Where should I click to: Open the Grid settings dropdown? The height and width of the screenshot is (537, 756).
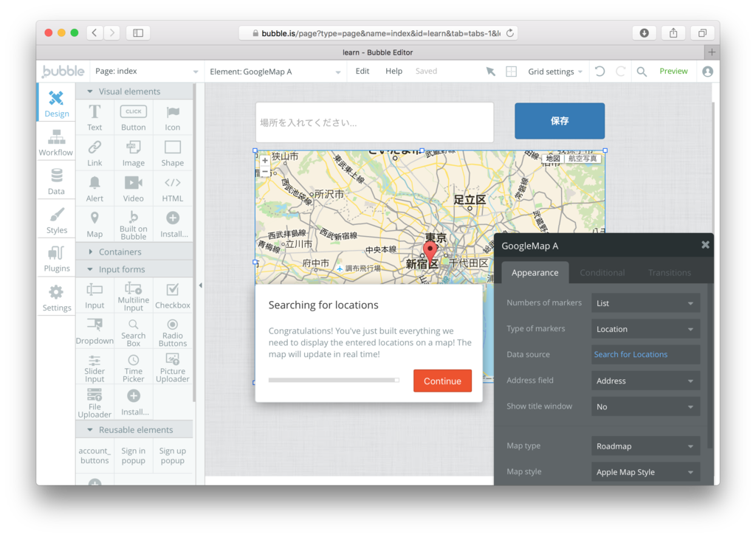pos(555,72)
